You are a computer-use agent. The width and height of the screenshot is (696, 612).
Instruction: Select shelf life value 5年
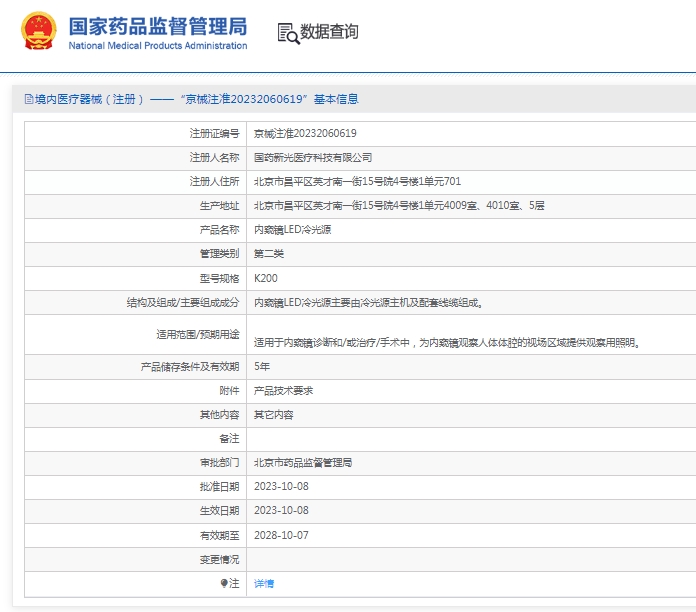click(262, 366)
